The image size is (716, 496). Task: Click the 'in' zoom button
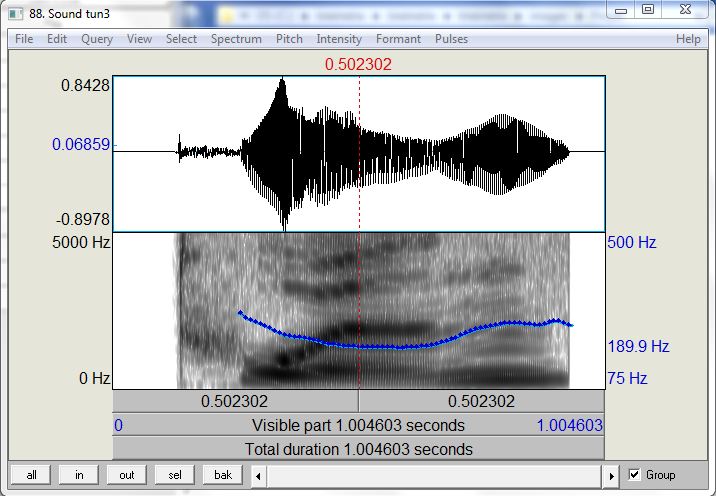79,475
